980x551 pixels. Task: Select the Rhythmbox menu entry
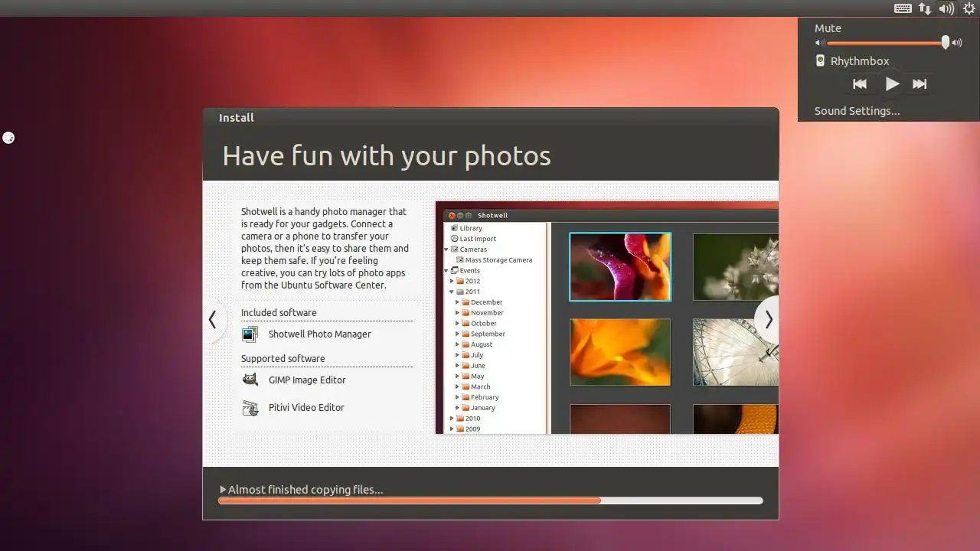click(860, 61)
